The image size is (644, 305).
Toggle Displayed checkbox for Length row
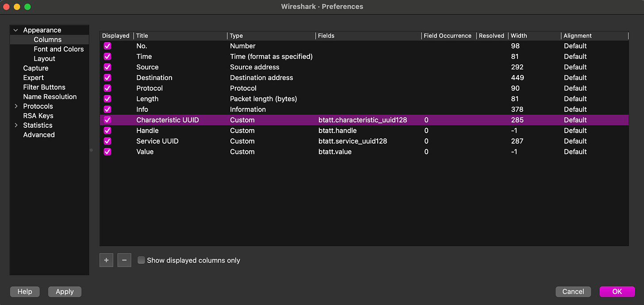click(x=107, y=99)
